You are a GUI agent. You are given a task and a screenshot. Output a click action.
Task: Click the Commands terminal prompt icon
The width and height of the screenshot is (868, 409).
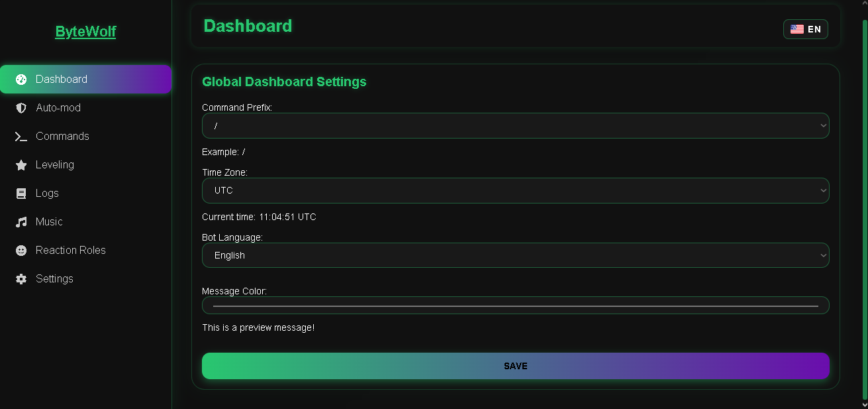[21, 137]
